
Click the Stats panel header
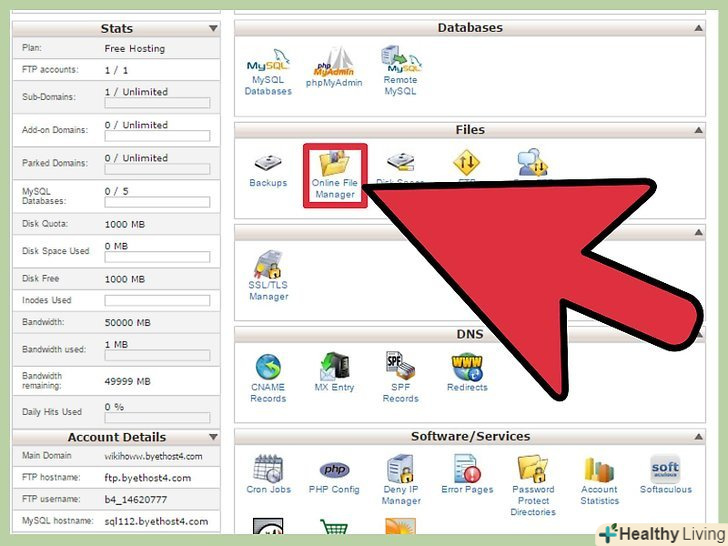point(116,28)
